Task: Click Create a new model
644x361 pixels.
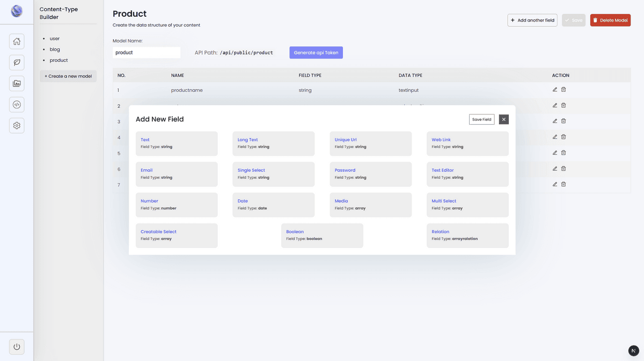Action: point(68,76)
